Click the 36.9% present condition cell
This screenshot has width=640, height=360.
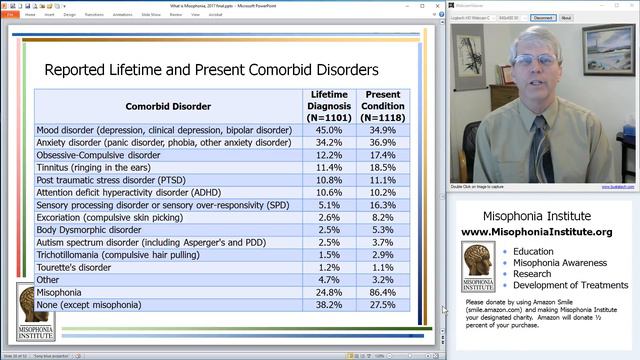pyautogui.click(x=383, y=143)
